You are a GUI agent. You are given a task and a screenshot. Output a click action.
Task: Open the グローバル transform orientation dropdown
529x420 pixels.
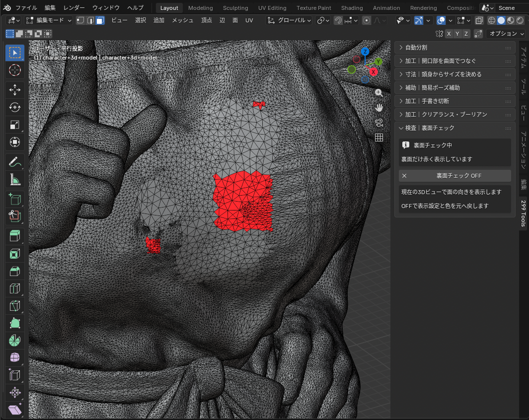(289, 20)
